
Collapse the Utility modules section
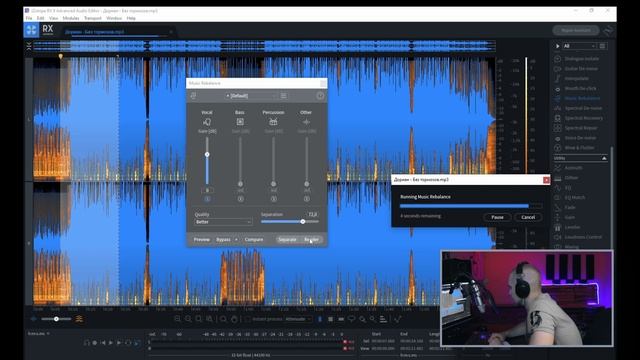[604, 158]
